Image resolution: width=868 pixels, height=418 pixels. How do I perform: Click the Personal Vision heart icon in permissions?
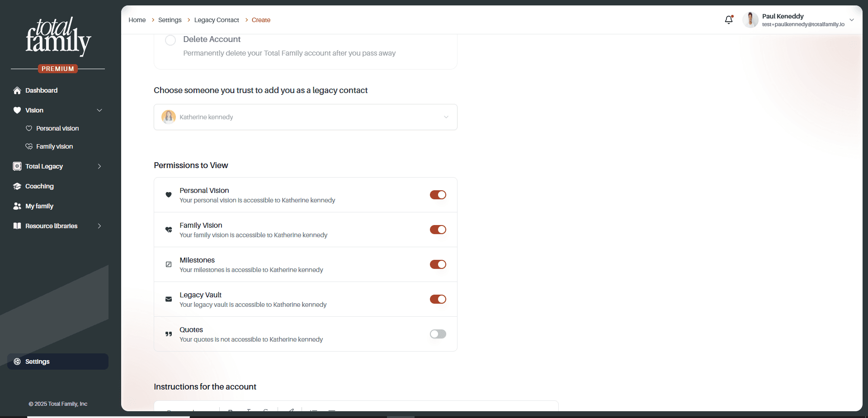pyautogui.click(x=169, y=195)
